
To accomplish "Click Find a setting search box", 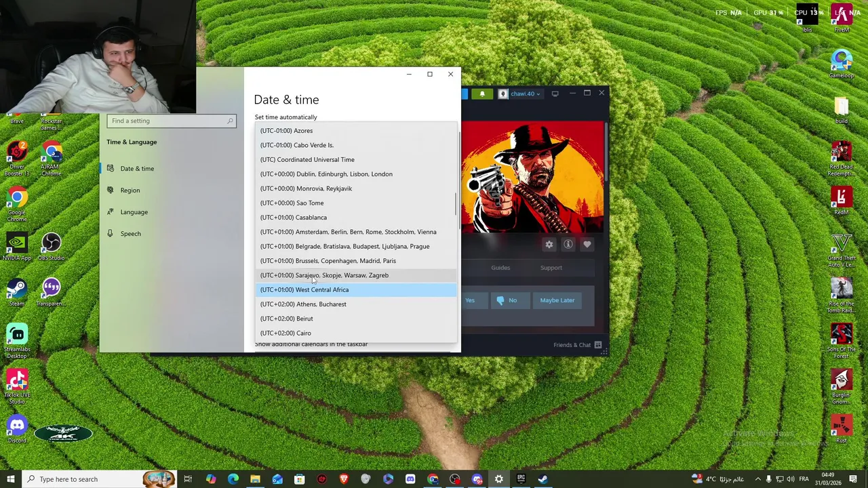I will point(171,121).
